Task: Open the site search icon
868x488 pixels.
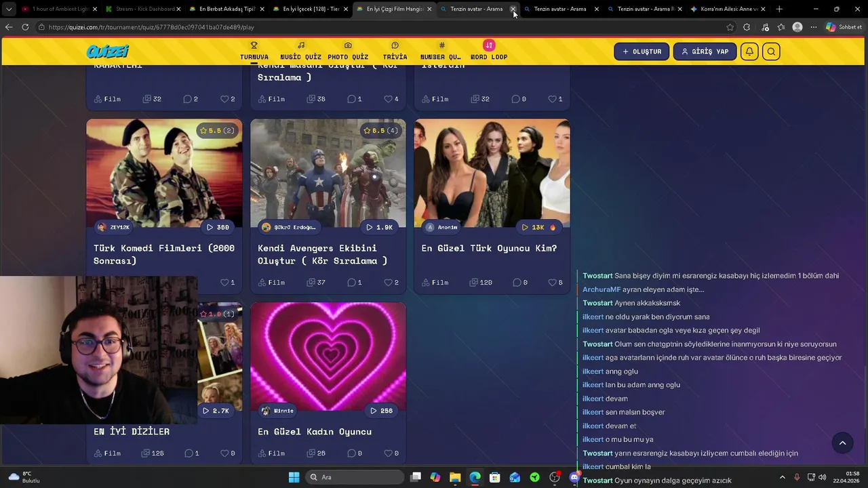Action: (x=771, y=52)
